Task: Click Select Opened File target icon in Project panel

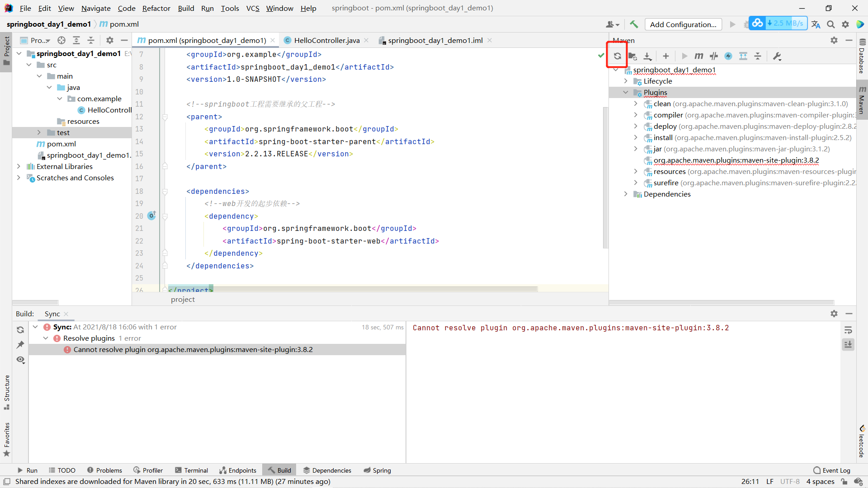Action: [x=61, y=40]
